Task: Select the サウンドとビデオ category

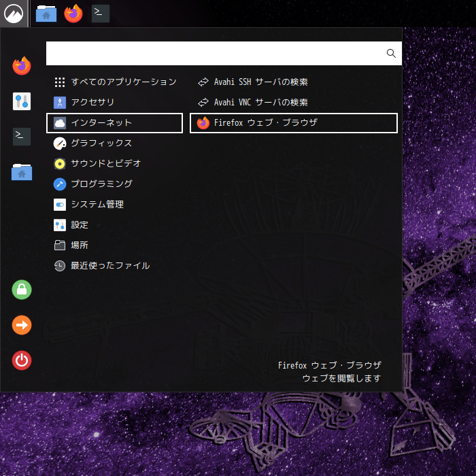Action: tap(114, 164)
